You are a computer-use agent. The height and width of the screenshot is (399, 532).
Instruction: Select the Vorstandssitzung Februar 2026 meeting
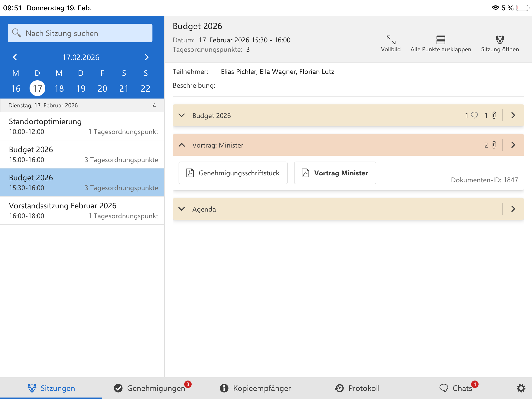coord(82,210)
